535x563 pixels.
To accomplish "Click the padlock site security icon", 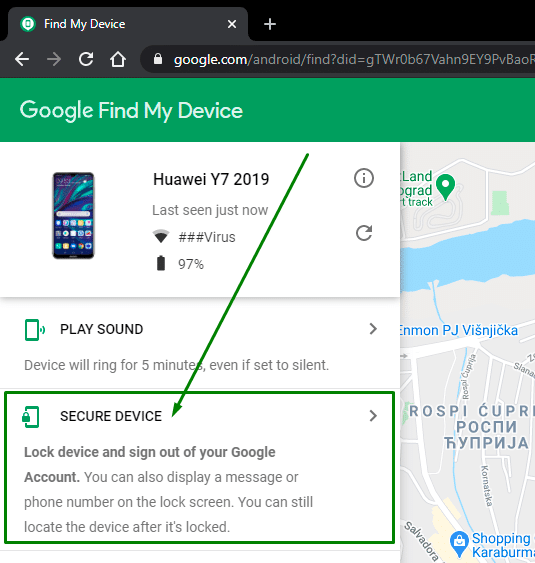I will [x=158, y=59].
